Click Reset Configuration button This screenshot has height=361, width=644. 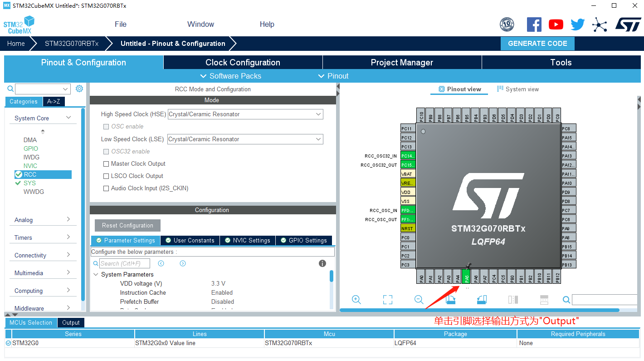pyautogui.click(x=127, y=226)
